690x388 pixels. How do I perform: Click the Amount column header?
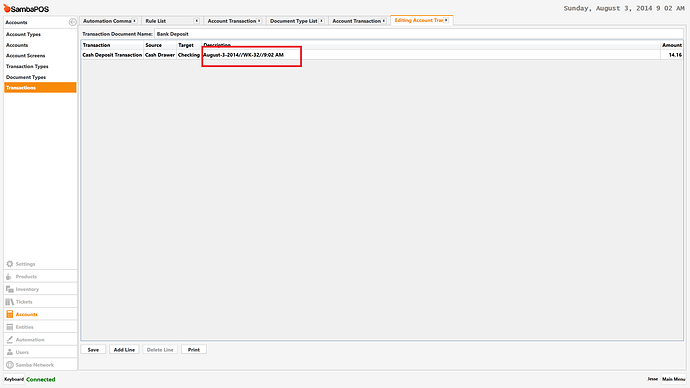[x=672, y=45]
